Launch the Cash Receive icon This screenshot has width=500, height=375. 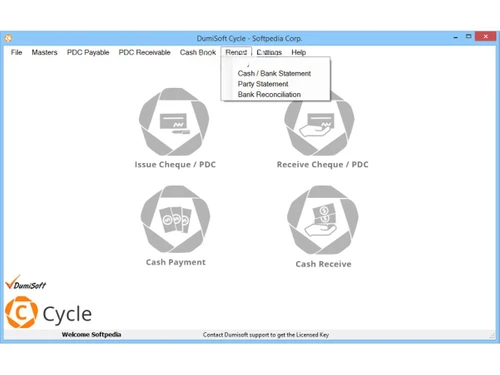(x=322, y=220)
